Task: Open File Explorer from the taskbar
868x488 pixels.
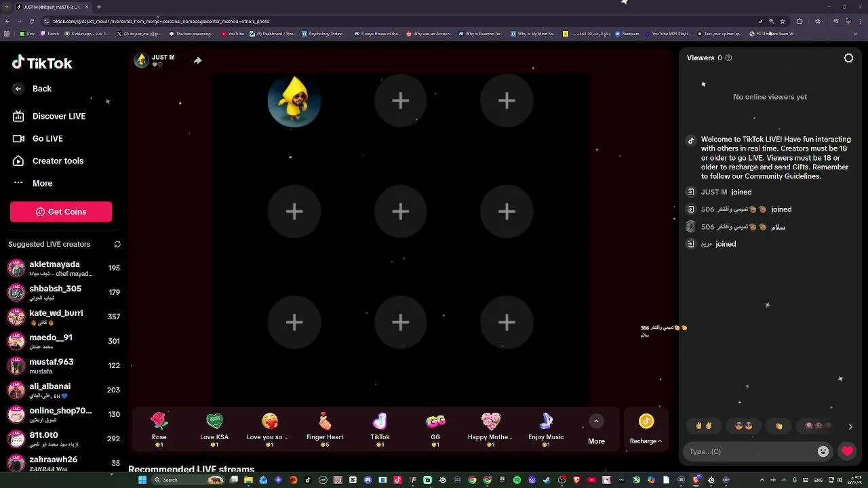Action: (x=248, y=480)
